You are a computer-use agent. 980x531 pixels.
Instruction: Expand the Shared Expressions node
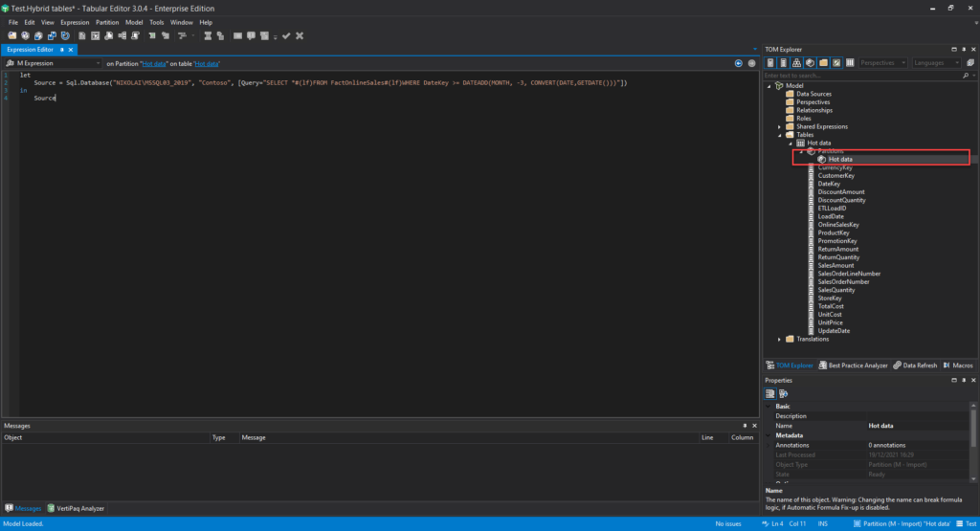coord(779,127)
